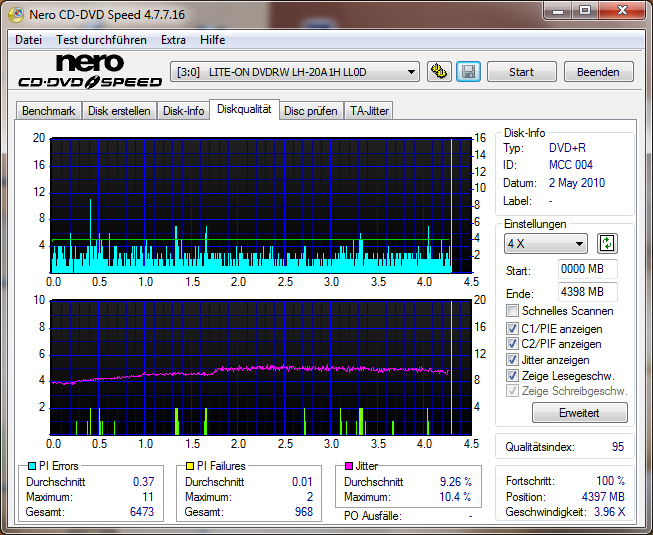Enable the Schnelles Scannen checkbox
The width and height of the screenshot is (653, 535).
(513, 311)
